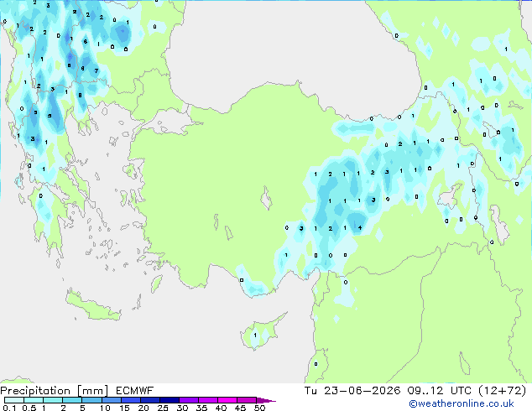532x411 pixels.
Task: Open the weatheronline.co.uk link
Action: [x=462, y=403]
